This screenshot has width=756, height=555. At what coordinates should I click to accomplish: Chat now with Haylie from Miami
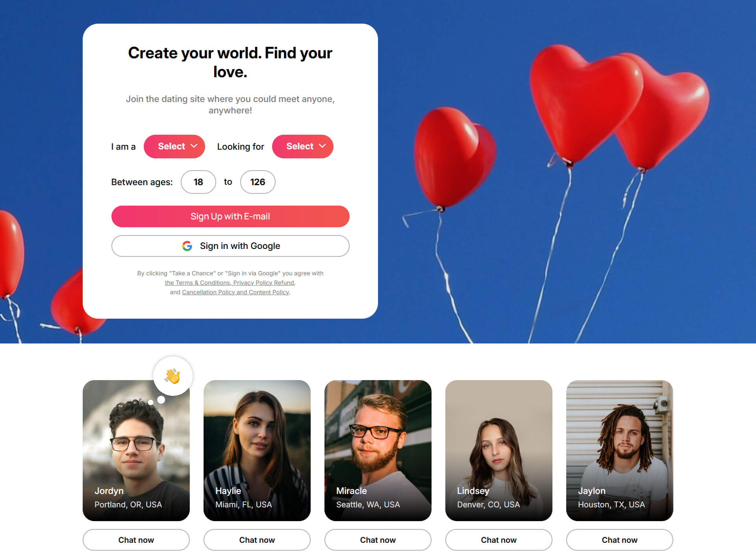(257, 540)
